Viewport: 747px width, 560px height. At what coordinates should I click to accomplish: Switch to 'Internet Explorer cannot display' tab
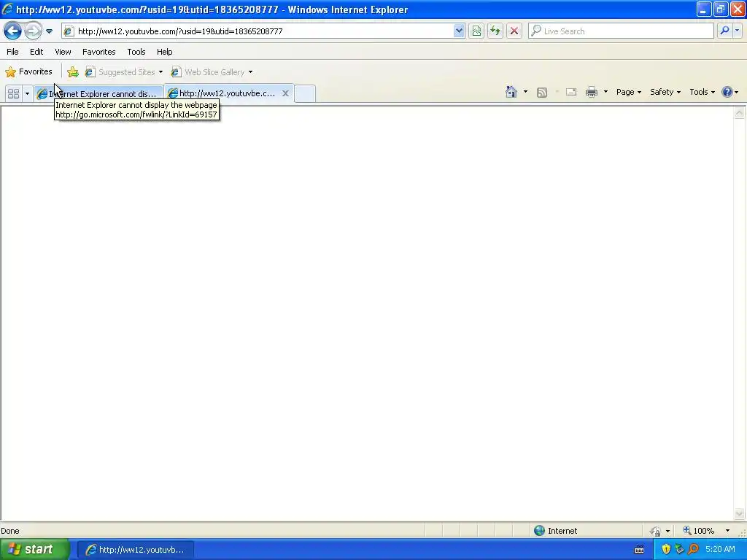[98, 94]
